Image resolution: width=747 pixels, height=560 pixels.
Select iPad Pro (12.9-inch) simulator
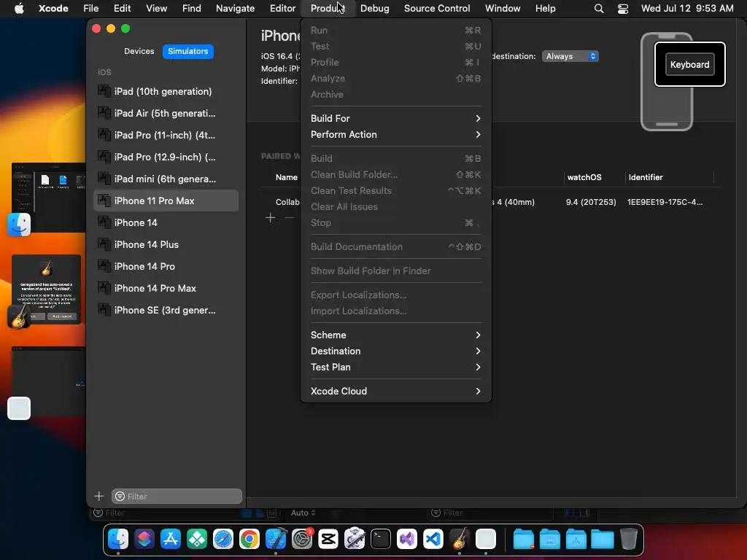click(x=166, y=157)
